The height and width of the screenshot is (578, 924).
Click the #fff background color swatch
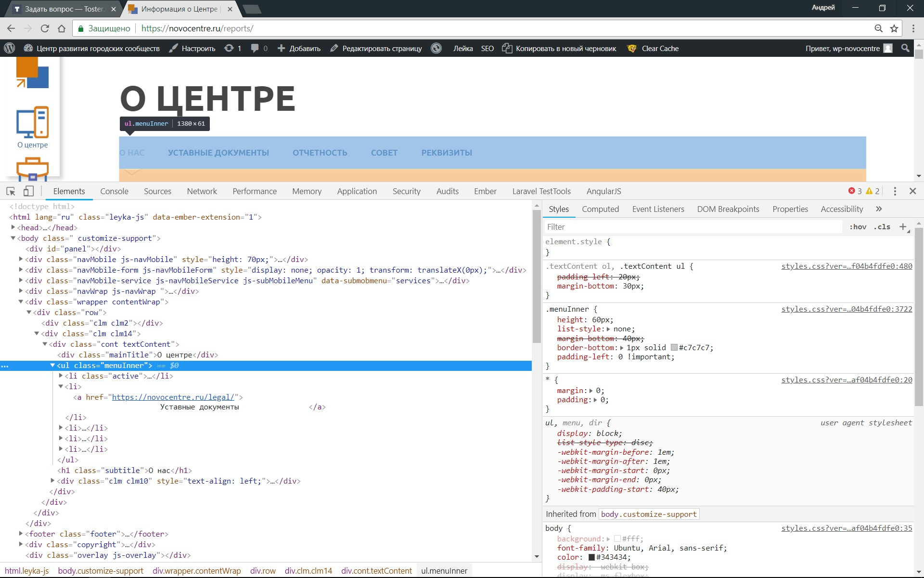tap(617, 539)
